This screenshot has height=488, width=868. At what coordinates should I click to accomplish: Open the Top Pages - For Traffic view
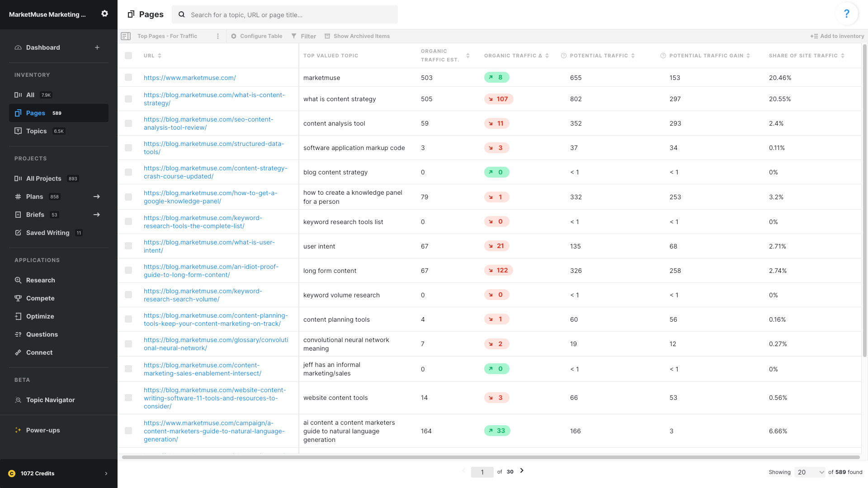[x=167, y=36]
